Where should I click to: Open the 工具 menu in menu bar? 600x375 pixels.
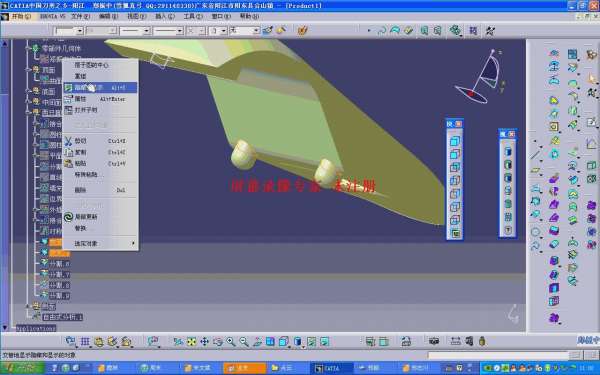pyautogui.click(x=192, y=16)
